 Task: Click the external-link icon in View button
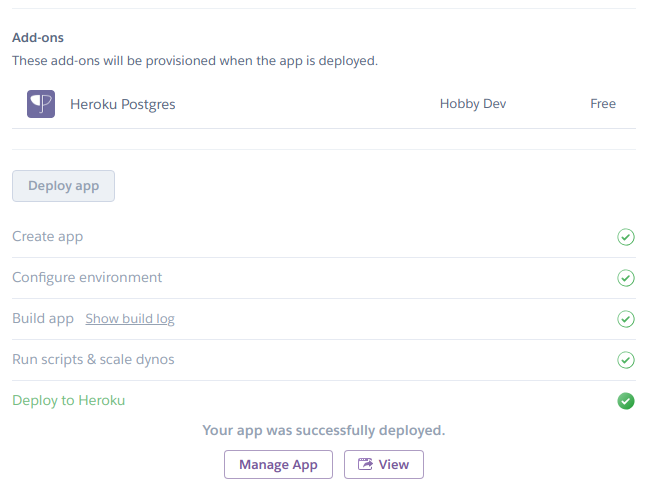(x=366, y=465)
